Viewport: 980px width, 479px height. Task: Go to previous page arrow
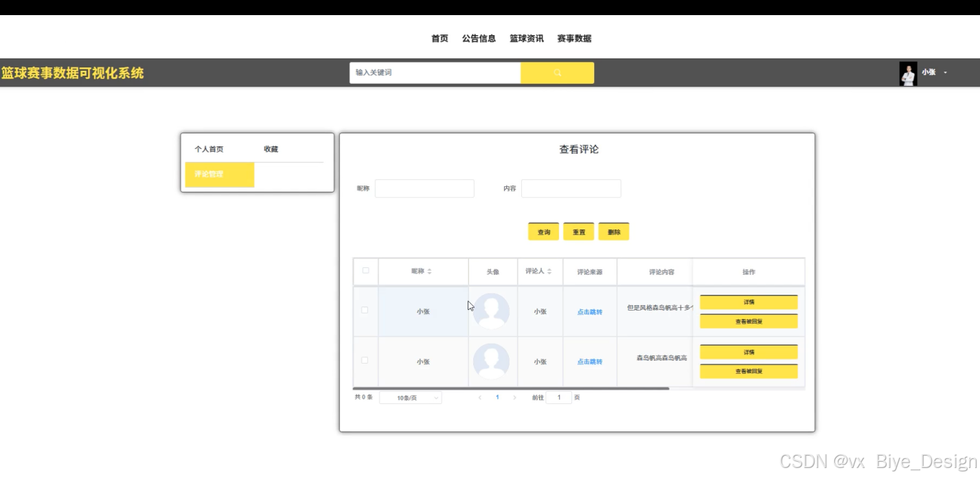[480, 397]
